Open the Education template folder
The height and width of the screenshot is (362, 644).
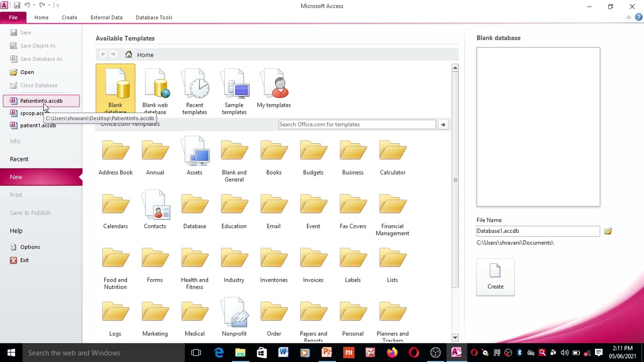click(x=234, y=211)
